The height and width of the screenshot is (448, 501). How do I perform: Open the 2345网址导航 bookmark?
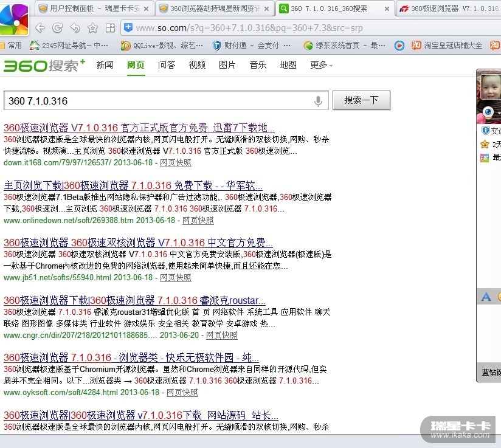[69, 46]
